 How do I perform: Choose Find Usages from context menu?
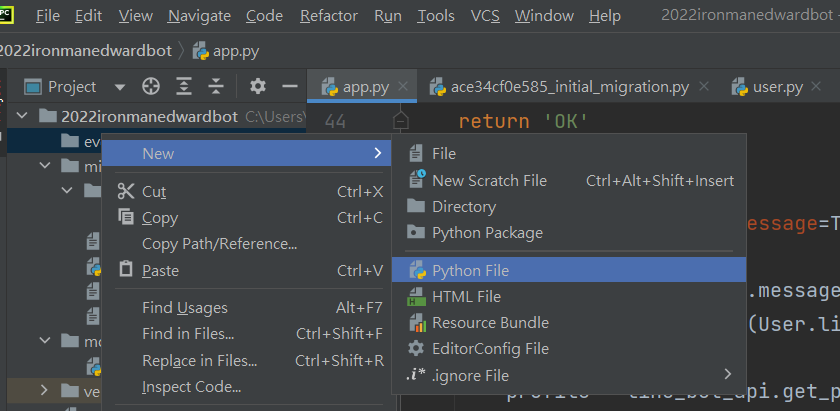coord(246,308)
